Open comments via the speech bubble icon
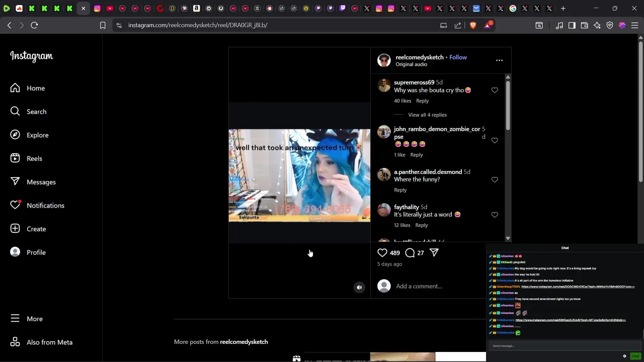Viewport: 644px width, 362px height. tap(410, 253)
